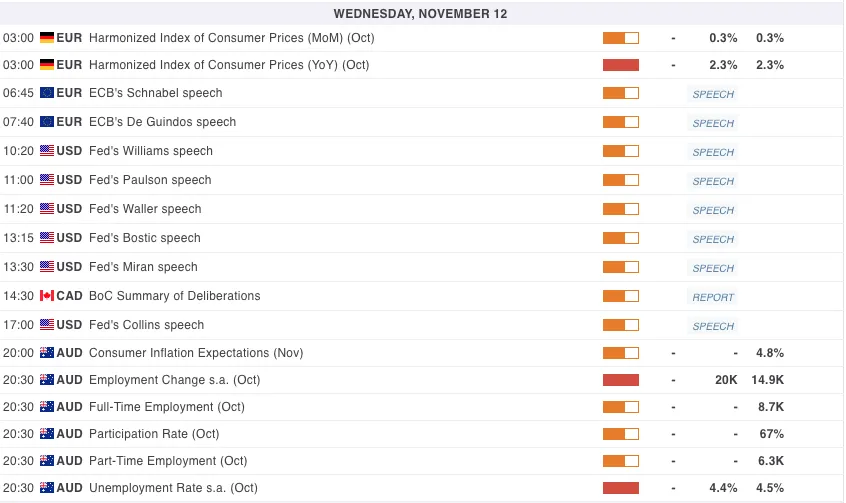Select the Fed's Bostic speech entry
The width and height of the screenshot is (846, 503).
(x=145, y=238)
